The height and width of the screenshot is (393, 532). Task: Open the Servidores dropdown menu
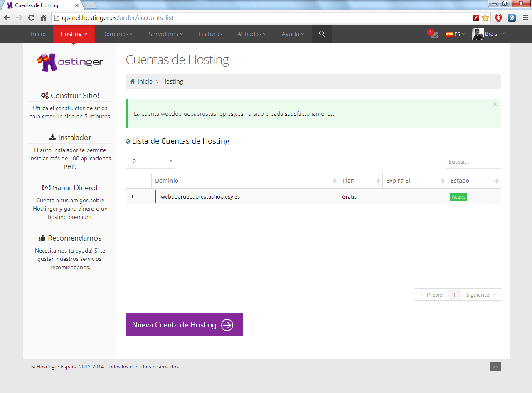click(x=166, y=34)
